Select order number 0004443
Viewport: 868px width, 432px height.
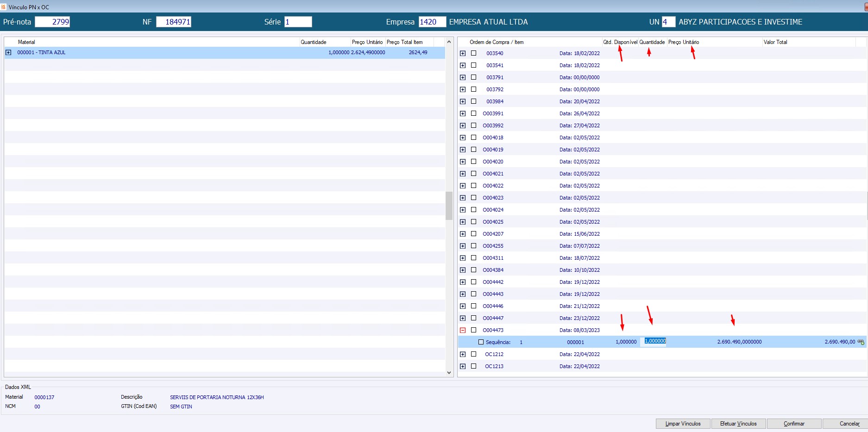coord(493,294)
